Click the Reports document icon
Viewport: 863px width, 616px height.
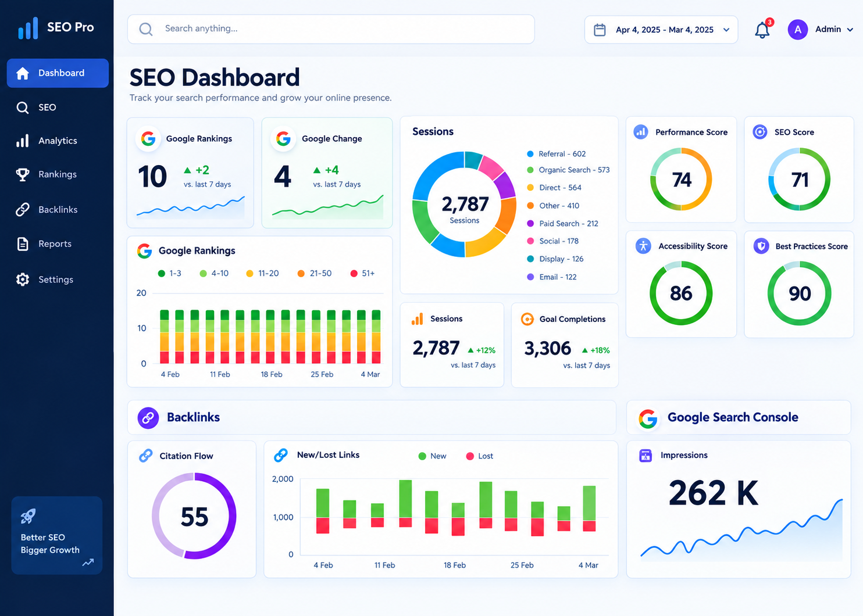tap(23, 244)
